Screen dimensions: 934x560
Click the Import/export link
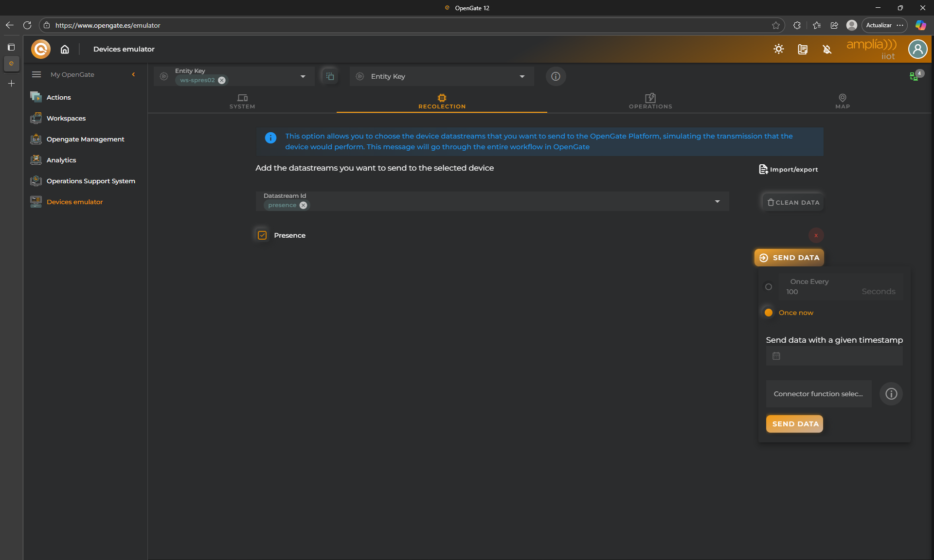[789, 169]
